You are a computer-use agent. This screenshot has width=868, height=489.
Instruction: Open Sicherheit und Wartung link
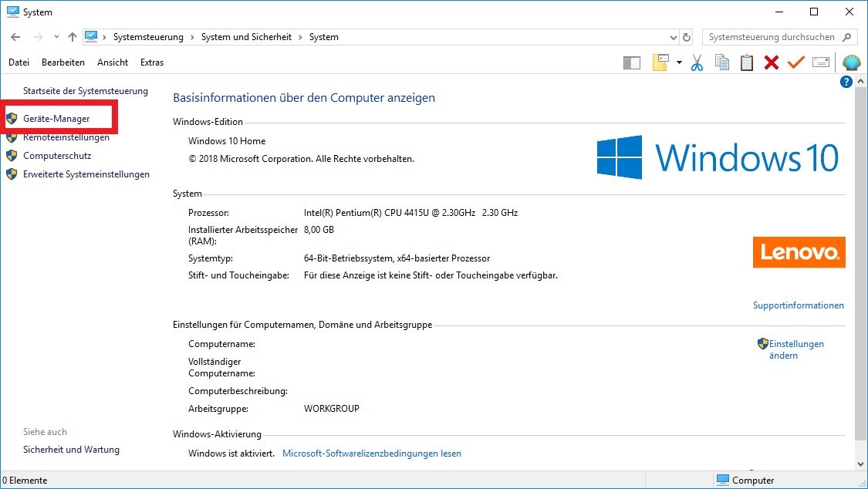71,450
